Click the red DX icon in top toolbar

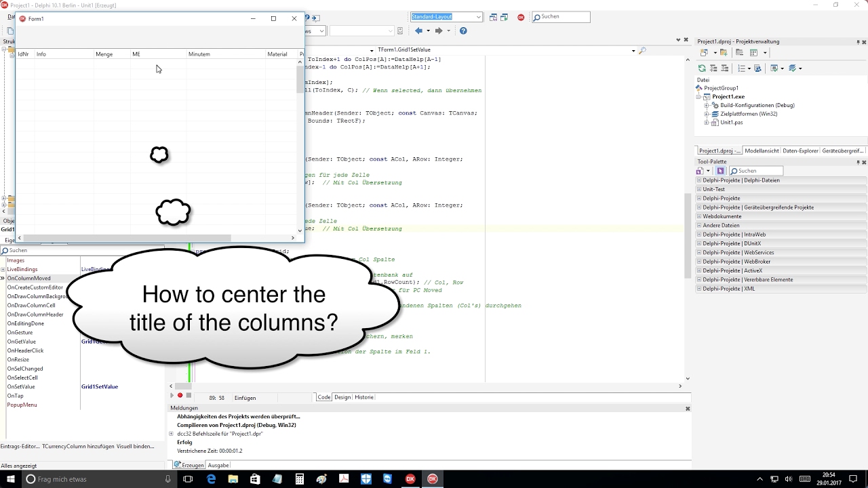coord(521,17)
